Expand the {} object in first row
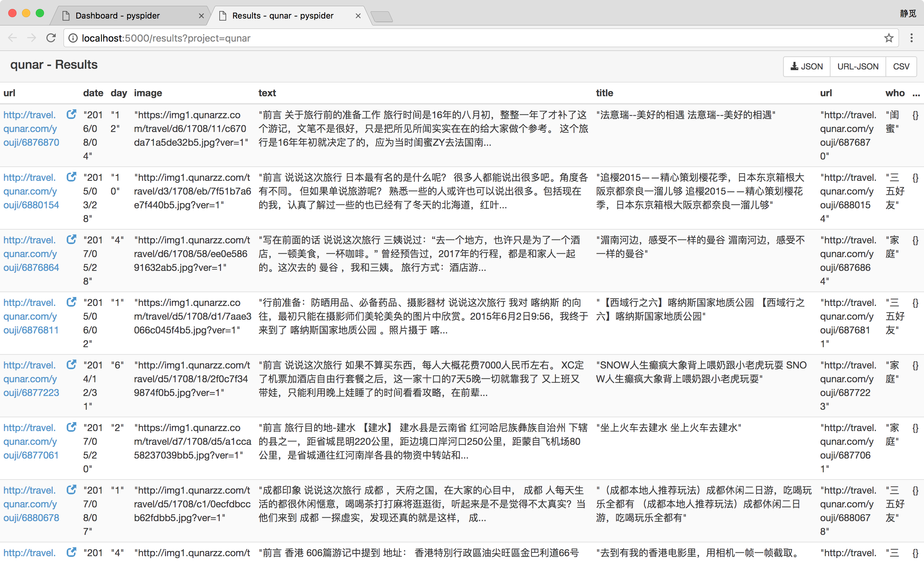This screenshot has height=561, width=924. point(915,115)
